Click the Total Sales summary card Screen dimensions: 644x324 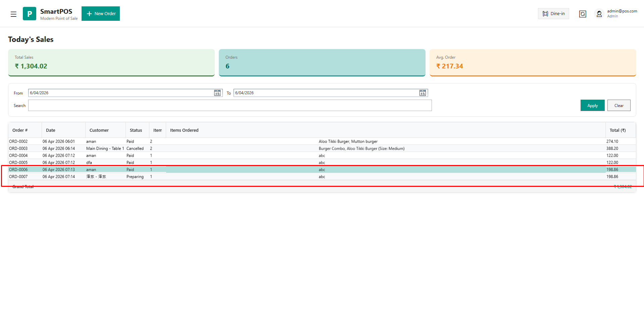coord(111,62)
